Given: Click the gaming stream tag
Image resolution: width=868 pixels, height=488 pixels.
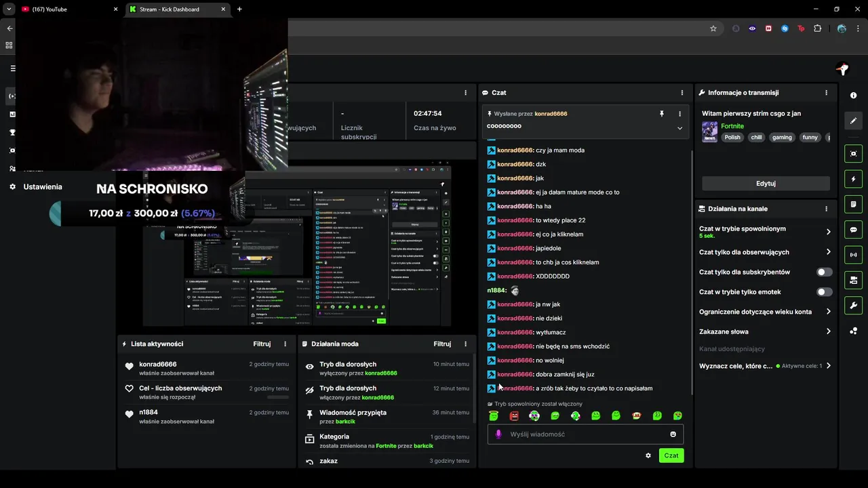Looking at the screenshot, I should (782, 137).
